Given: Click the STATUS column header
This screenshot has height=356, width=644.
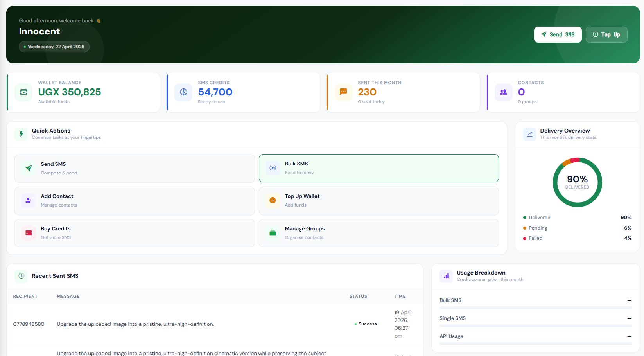Looking at the screenshot, I should [358, 296].
